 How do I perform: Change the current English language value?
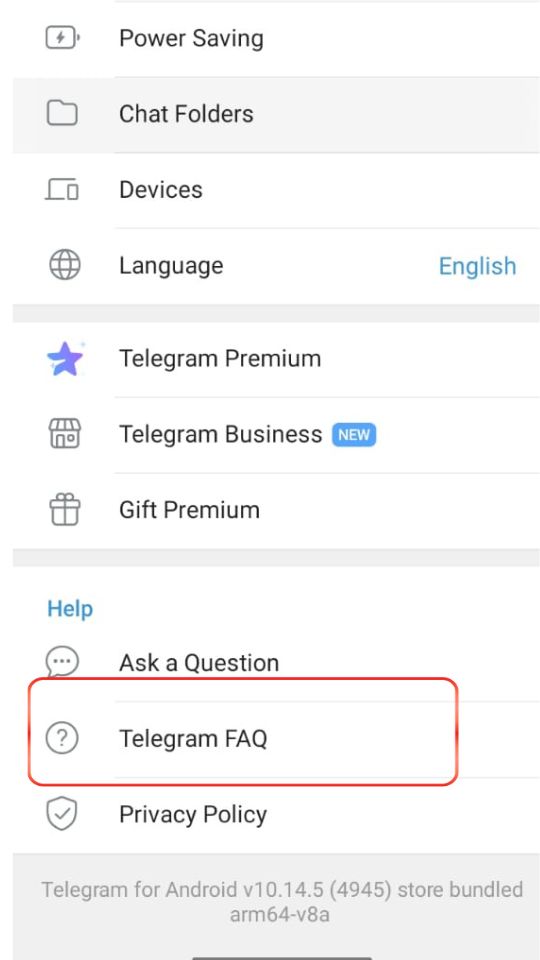478,266
